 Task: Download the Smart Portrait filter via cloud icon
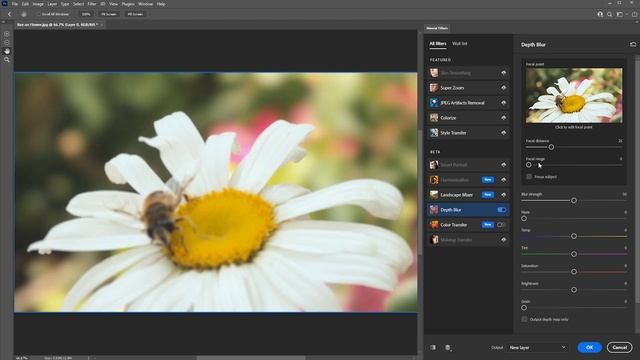pos(503,165)
